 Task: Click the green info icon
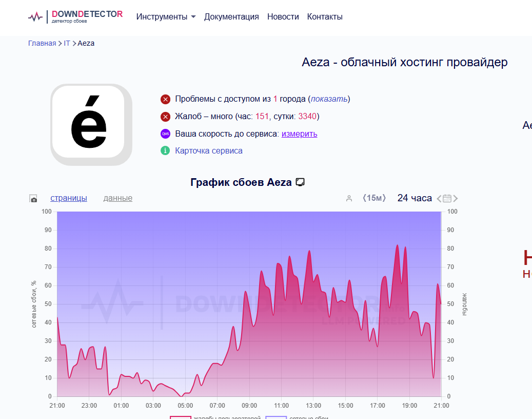165,150
